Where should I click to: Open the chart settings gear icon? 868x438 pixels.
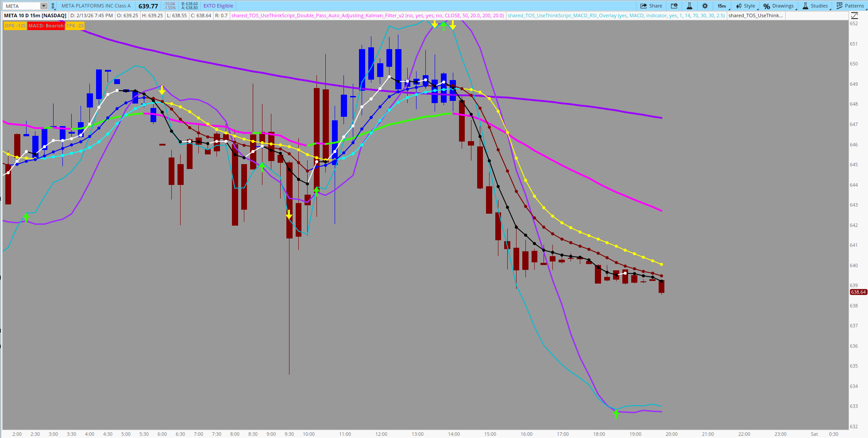[x=705, y=6]
